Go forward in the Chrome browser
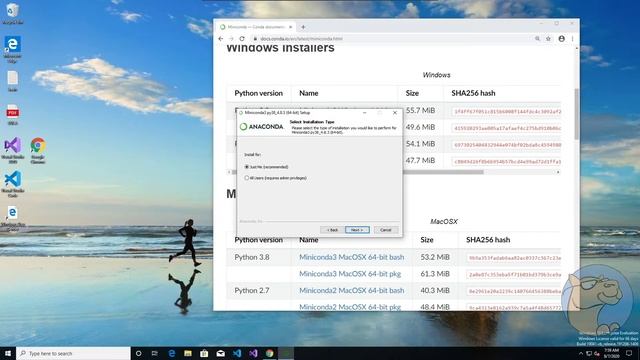Image resolution: width=640 pixels, height=360 pixels. tap(231, 39)
